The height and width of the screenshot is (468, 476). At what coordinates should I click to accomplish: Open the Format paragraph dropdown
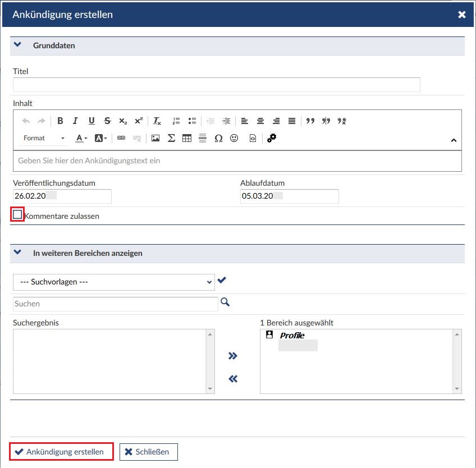tap(44, 138)
